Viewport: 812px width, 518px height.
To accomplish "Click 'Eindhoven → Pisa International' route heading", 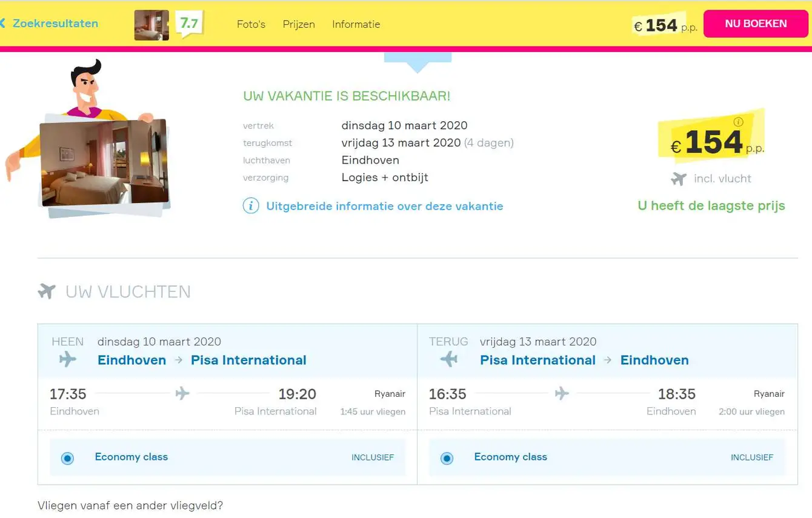I will 202,360.
